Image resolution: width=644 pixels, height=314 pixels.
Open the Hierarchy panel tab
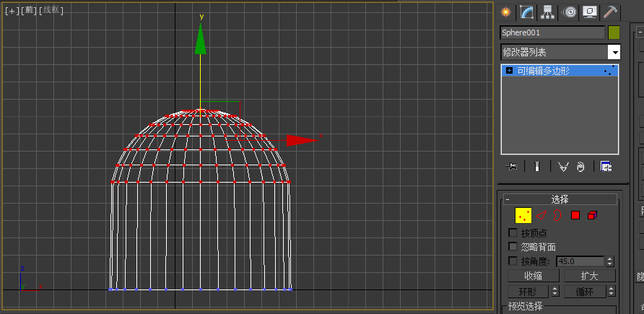coord(547,12)
